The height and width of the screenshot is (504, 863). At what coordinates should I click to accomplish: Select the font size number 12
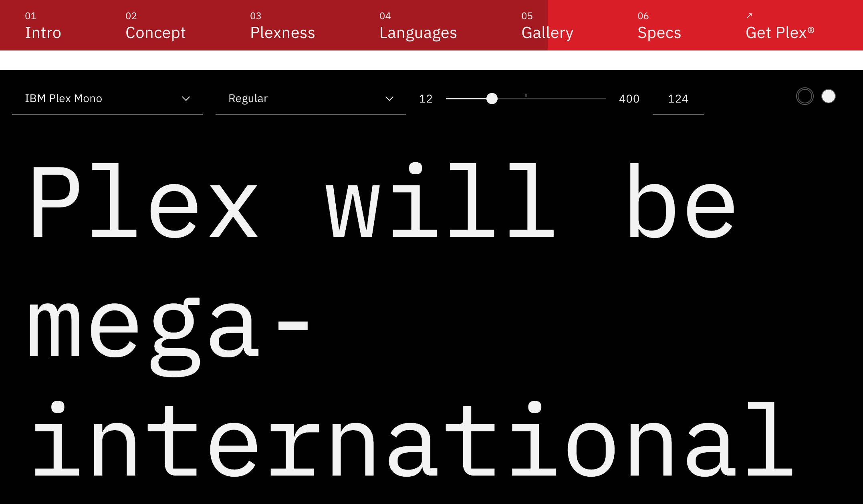tap(425, 98)
